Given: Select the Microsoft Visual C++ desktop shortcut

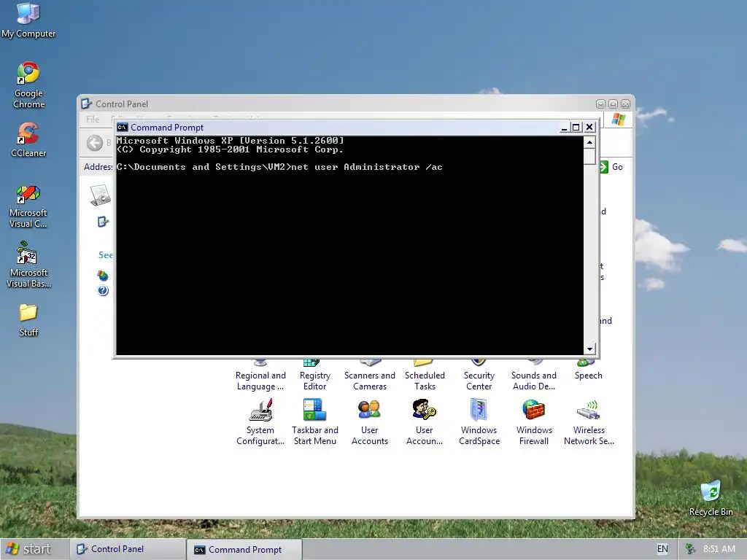Looking at the screenshot, I should click(x=28, y=206).
